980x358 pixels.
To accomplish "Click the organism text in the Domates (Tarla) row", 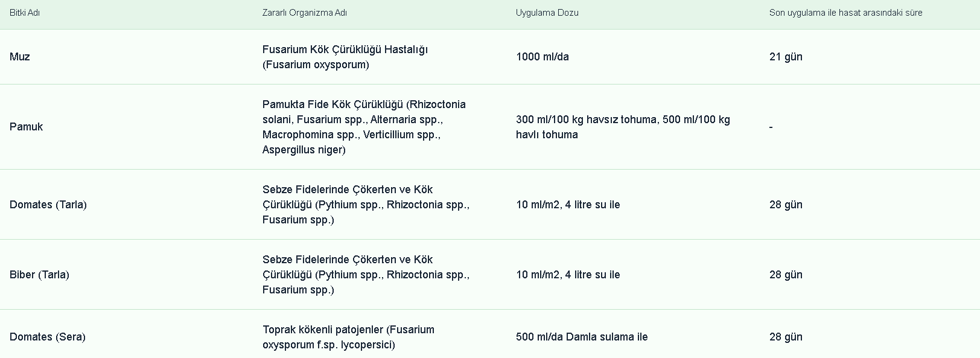I will 366,205.
